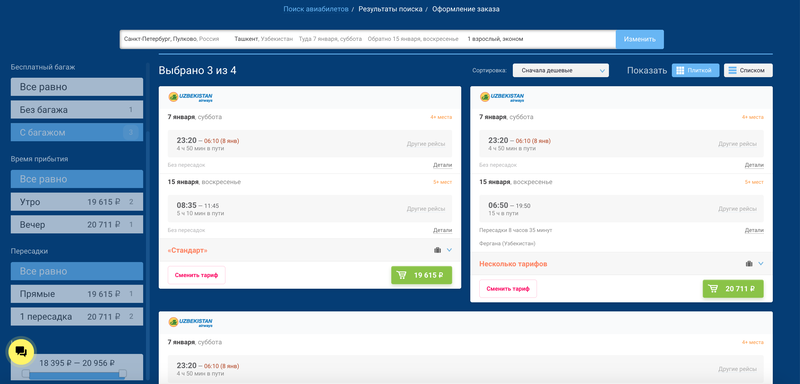Click Uzbekistan Airways logo on first card
The height and width of the screenshot is (384, 800).
pos(191,97)
